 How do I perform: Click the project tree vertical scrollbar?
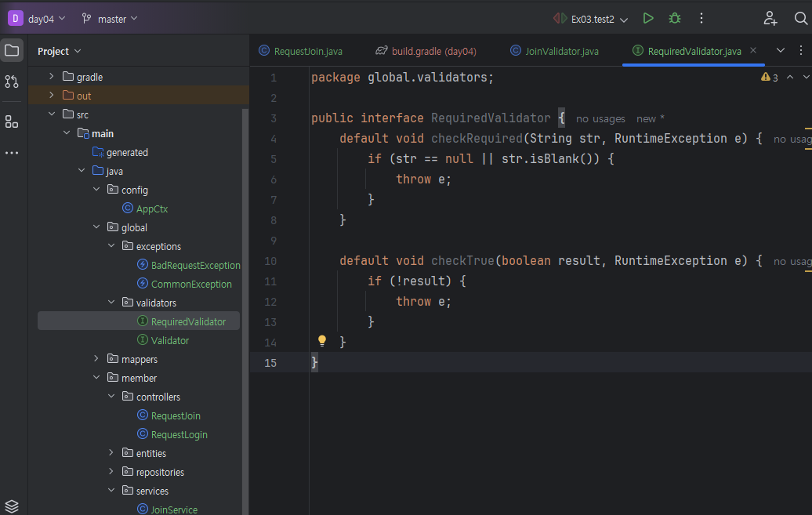[x=245, y=311]
